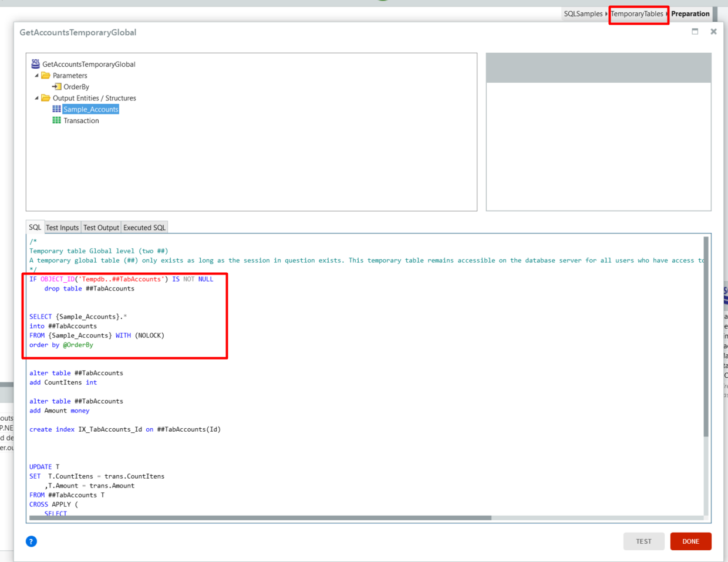Click the OrderBy input parameter icon
This screenshot has height=562, width=728.
pyautogui.click(x=56, y=87)
